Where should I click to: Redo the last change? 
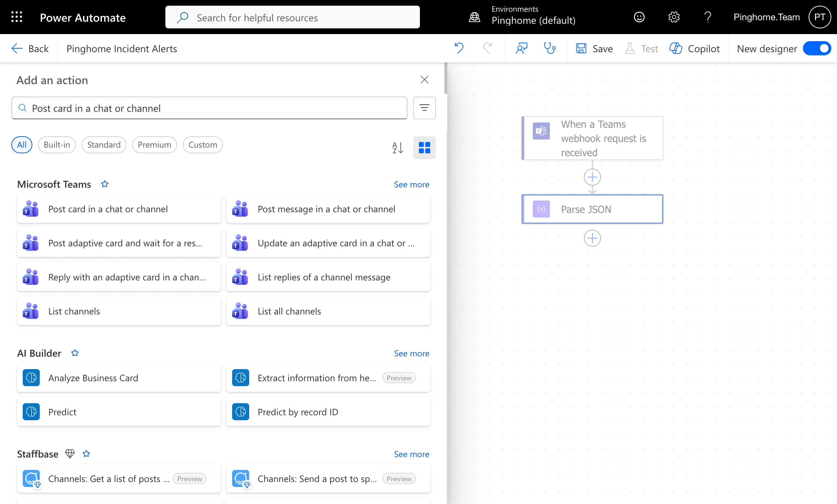click(x=488, y=48)
